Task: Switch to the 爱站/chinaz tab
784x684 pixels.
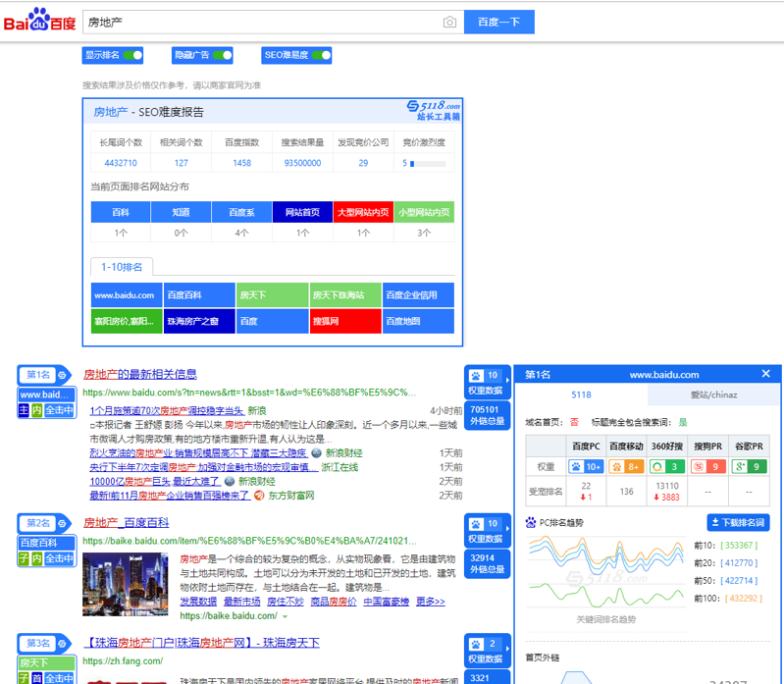Action: click(714, 395)
